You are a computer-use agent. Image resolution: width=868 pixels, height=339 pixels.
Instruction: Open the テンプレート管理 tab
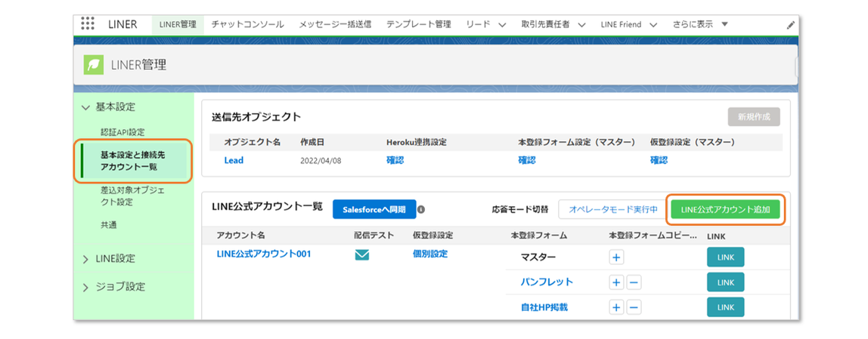point(419,24)
